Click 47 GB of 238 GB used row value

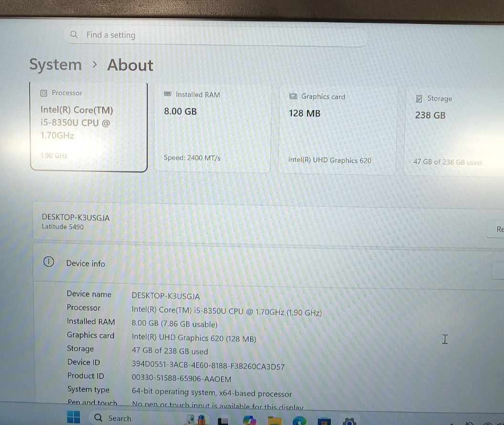coord(170,351)
